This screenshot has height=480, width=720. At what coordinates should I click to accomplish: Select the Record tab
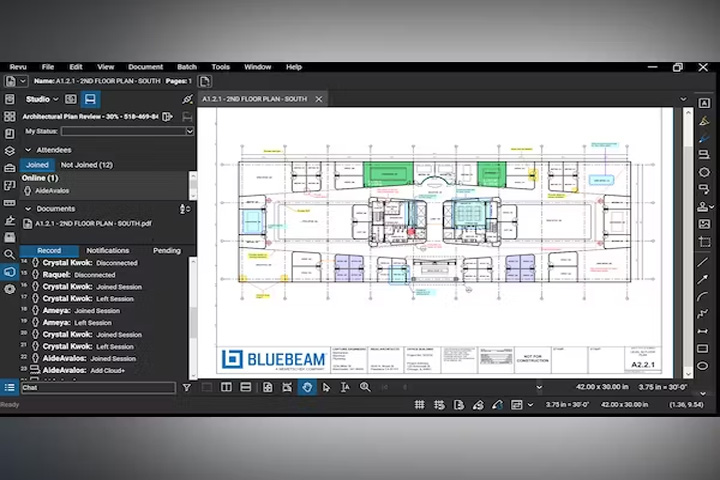pos(49,250)
